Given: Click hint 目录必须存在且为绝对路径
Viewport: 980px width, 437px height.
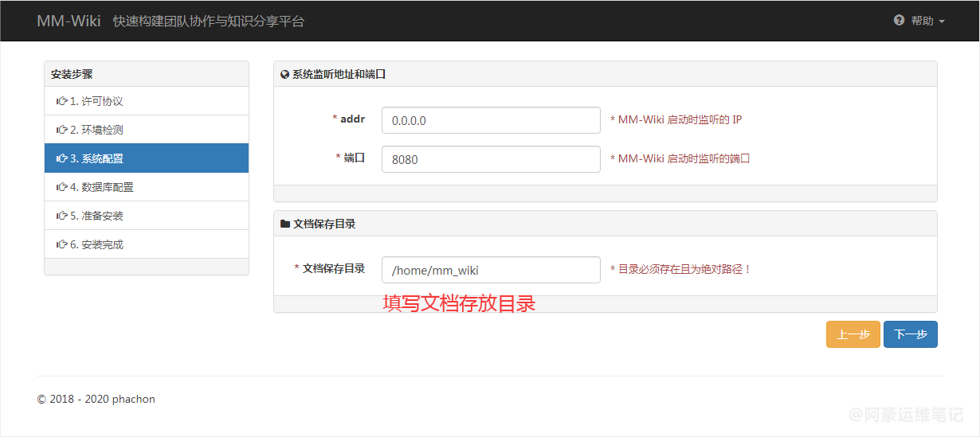Looking at the screenshot, I should tap(681, 269).
